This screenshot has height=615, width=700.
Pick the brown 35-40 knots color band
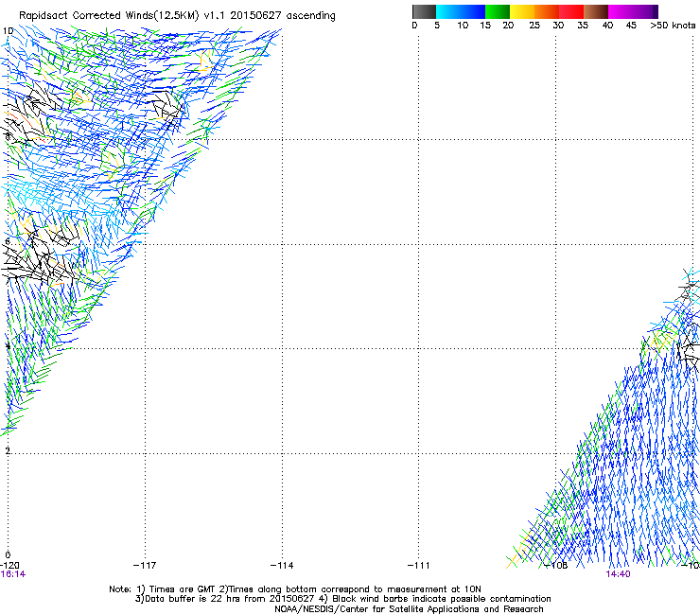(x=596, y=11)
